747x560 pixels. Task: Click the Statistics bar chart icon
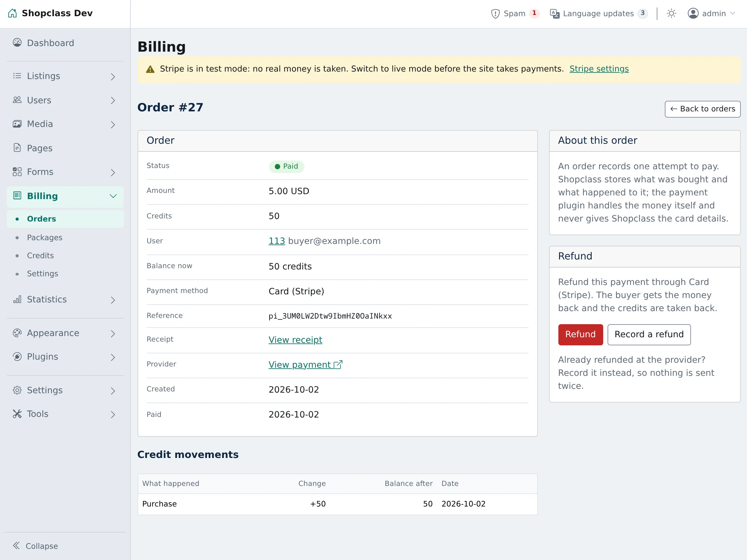pyautogui.click(x=17, y=299)
